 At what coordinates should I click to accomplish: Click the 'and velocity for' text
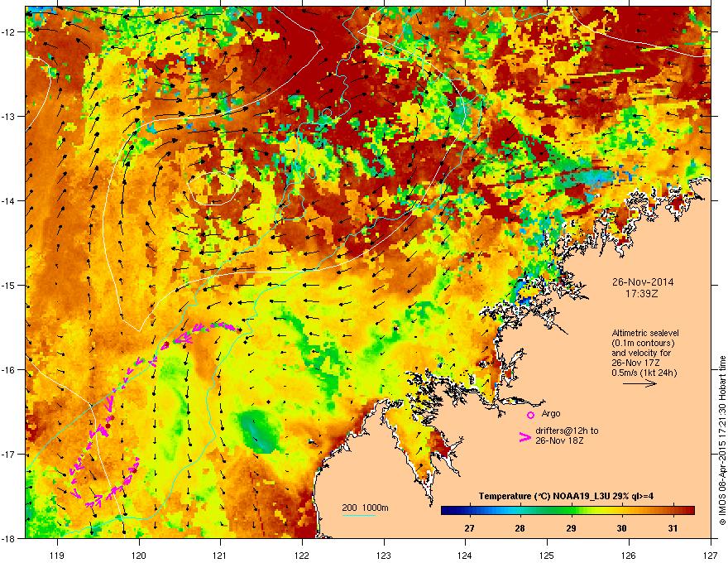tap(641, 353)
